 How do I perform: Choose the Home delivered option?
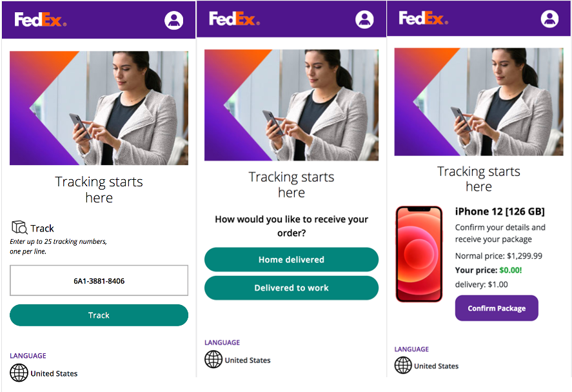[x=291, y=259]
